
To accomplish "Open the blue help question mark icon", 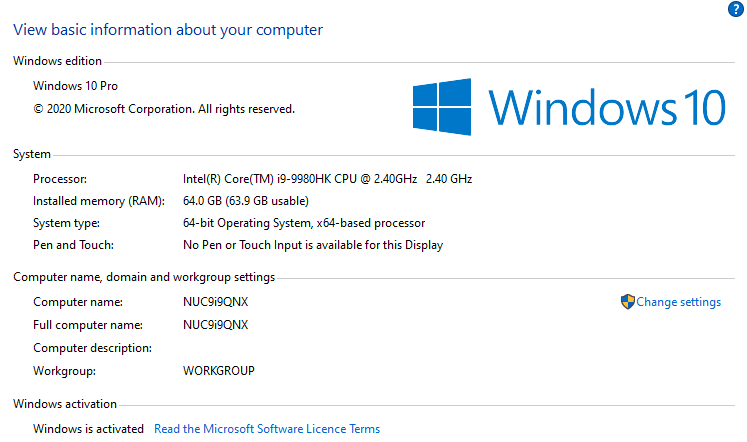I will click(736, 9).
